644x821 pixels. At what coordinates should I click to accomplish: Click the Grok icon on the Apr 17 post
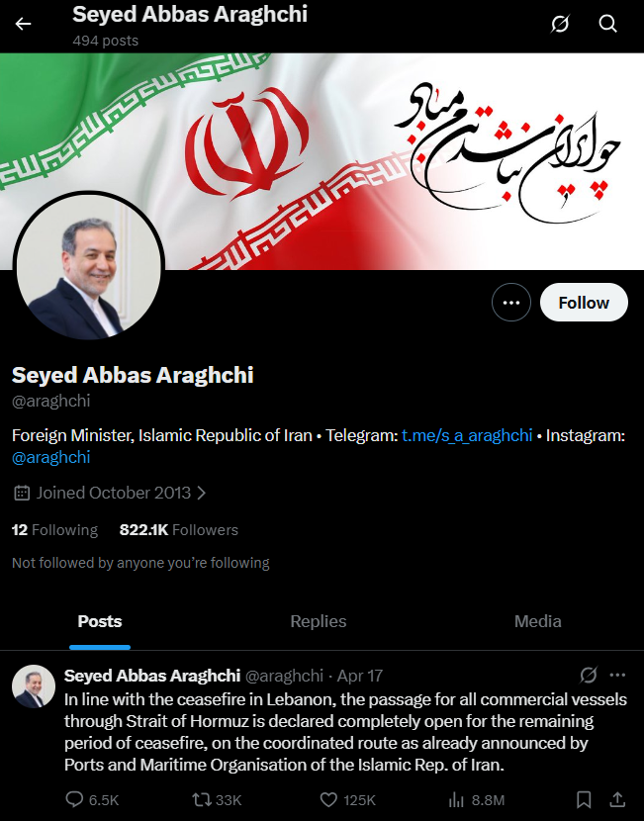588,675
